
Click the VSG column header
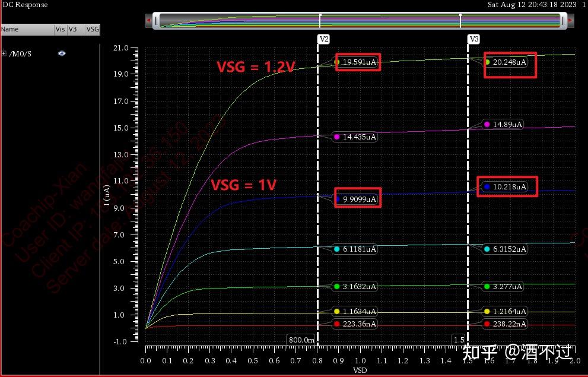click(92, 29)
